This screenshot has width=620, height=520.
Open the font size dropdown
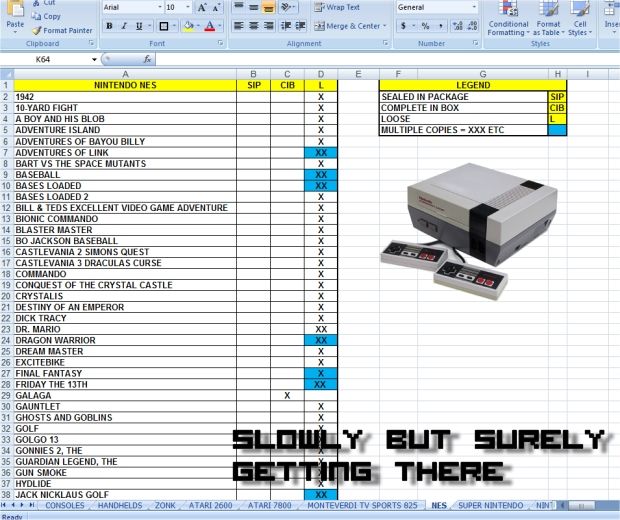pos(188,7)
